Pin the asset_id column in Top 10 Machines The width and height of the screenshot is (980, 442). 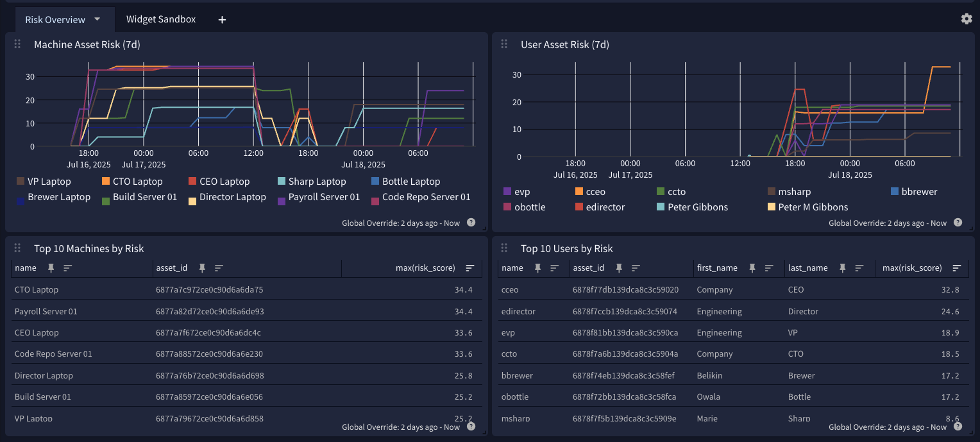click(201, 268)
